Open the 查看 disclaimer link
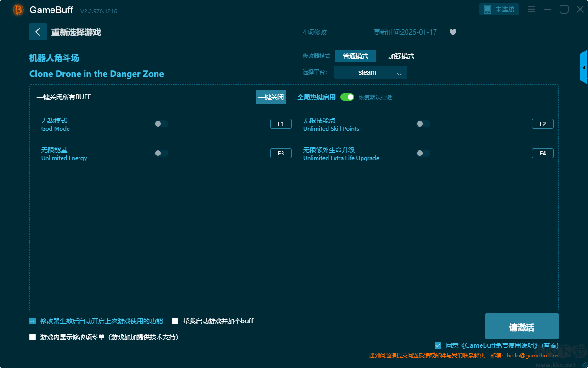588x368 pixels. (x=550, y=345)
